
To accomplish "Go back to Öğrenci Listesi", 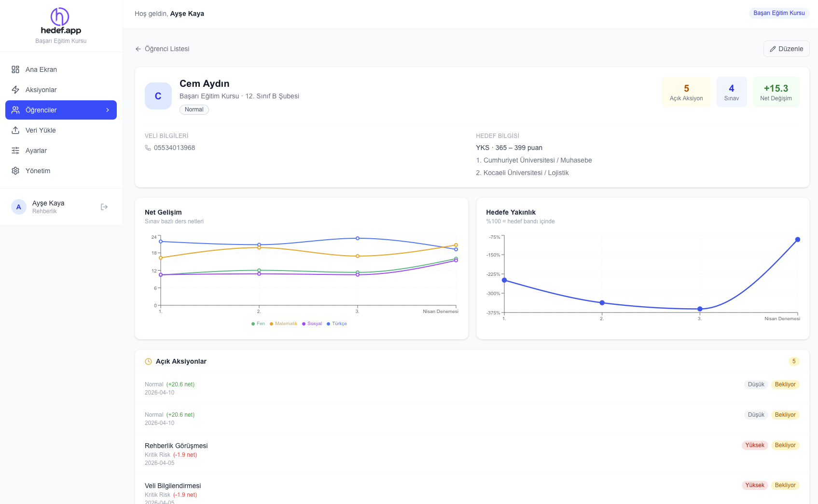I will click(x=162, y=49).
